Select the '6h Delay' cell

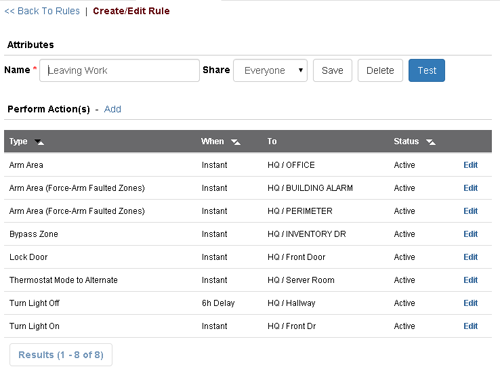coord(218,303)
